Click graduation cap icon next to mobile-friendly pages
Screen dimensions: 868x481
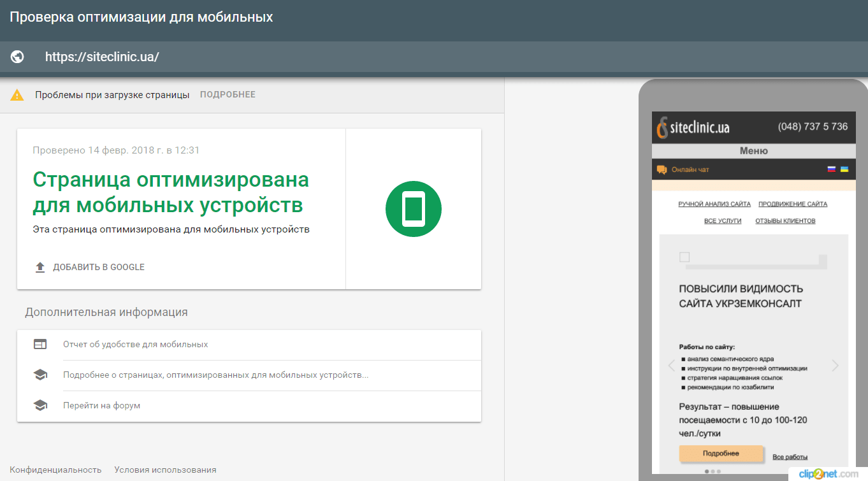40,375
